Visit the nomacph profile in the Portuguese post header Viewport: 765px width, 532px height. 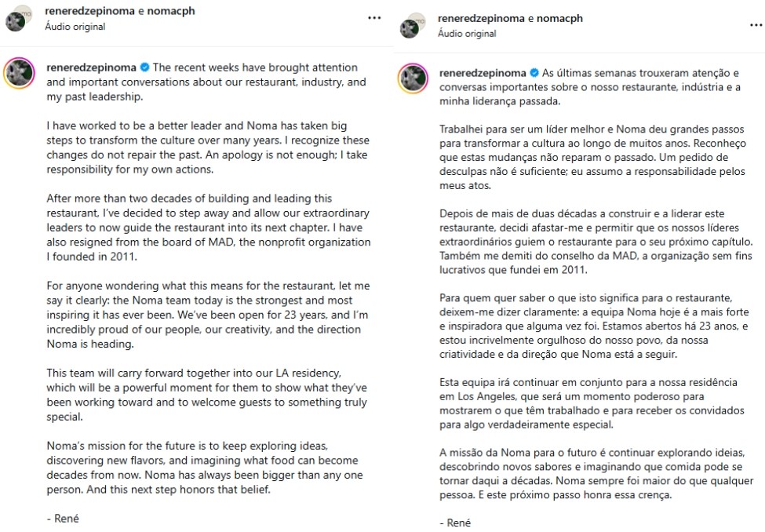click(561, 19)
